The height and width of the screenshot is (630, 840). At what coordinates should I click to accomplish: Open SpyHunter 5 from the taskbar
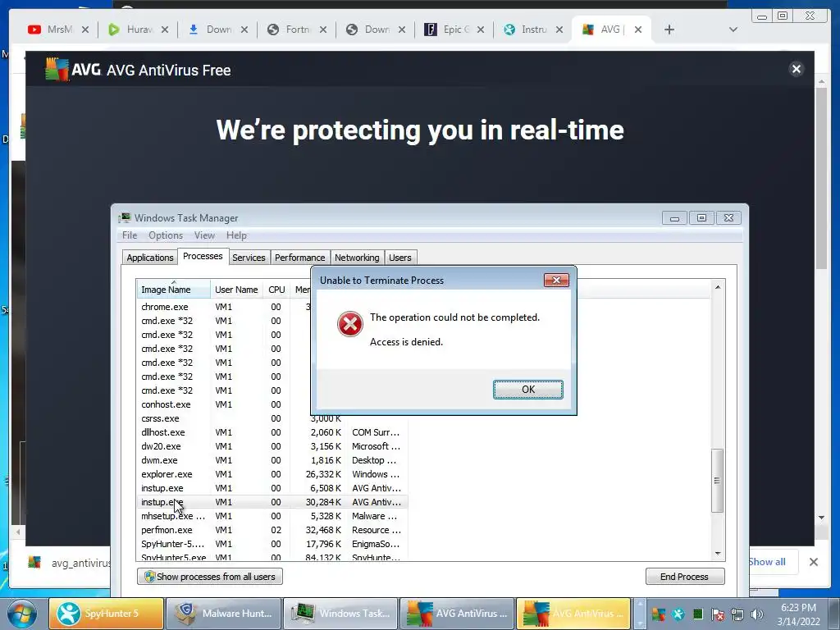click(x=106, y=614)
